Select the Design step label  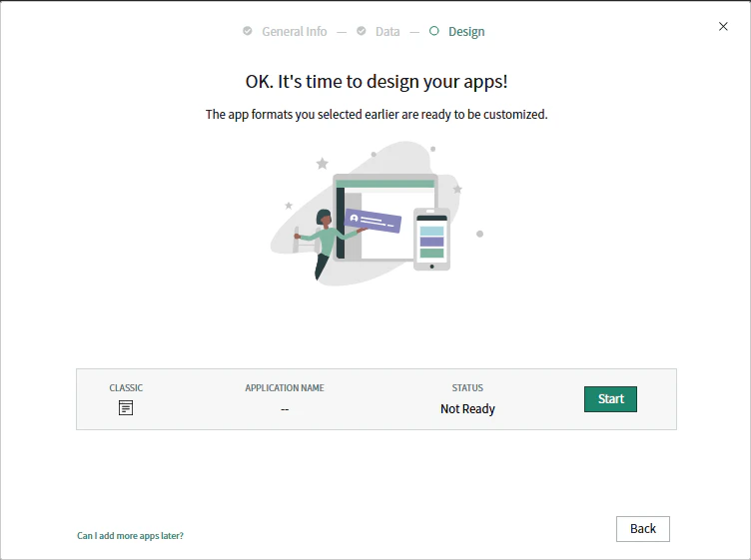click(x=466, y=32)
